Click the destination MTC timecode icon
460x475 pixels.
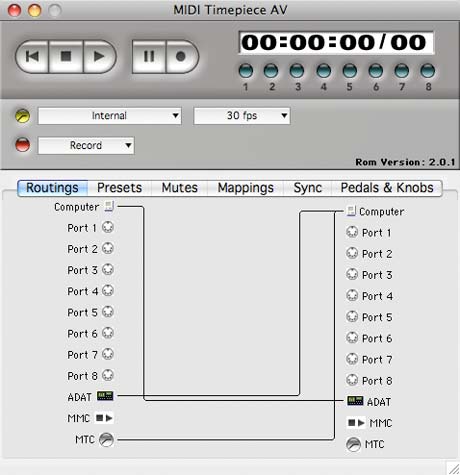pyautogui.click(x=353, y=444)
